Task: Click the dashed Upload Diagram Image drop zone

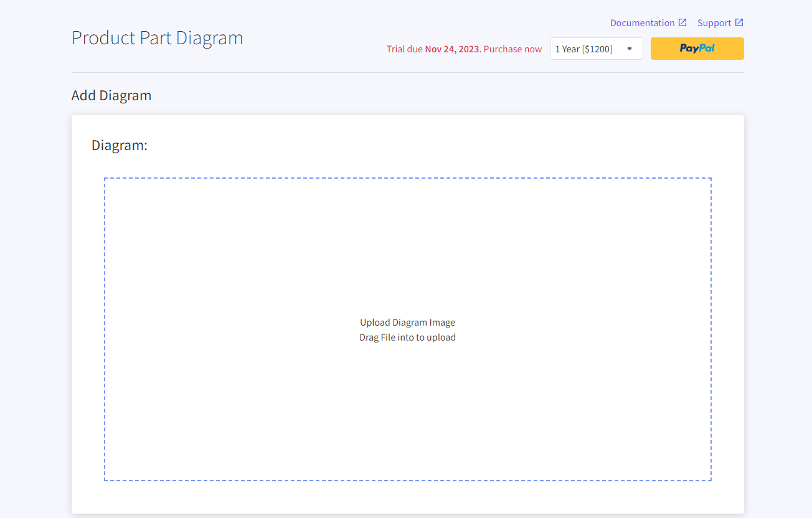Action: pos(408,329)
